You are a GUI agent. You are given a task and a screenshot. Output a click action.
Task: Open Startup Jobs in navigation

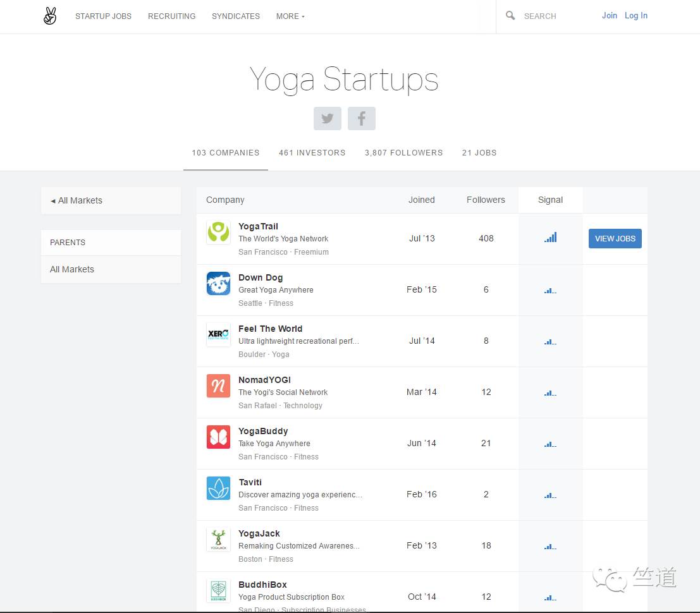click(x=103, y=16)
